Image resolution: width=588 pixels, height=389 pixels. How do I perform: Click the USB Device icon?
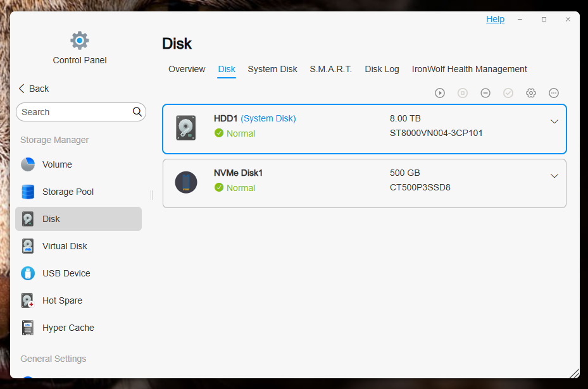pos(28,273)
